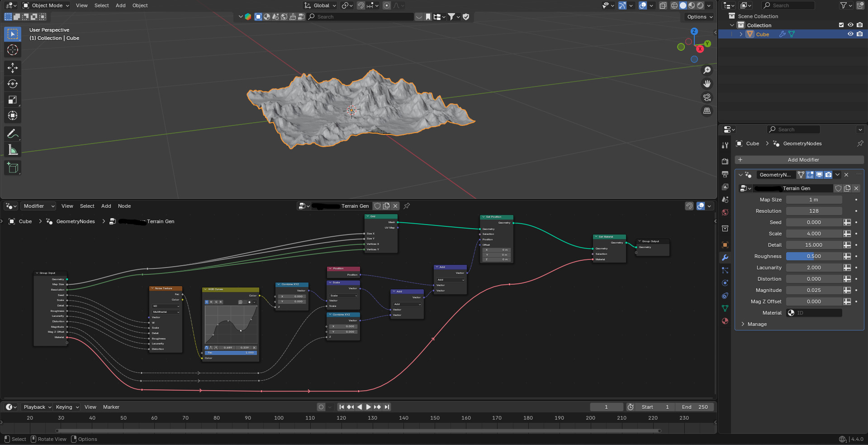
Task: Choose the Add Cube tool
Action: 13,168
